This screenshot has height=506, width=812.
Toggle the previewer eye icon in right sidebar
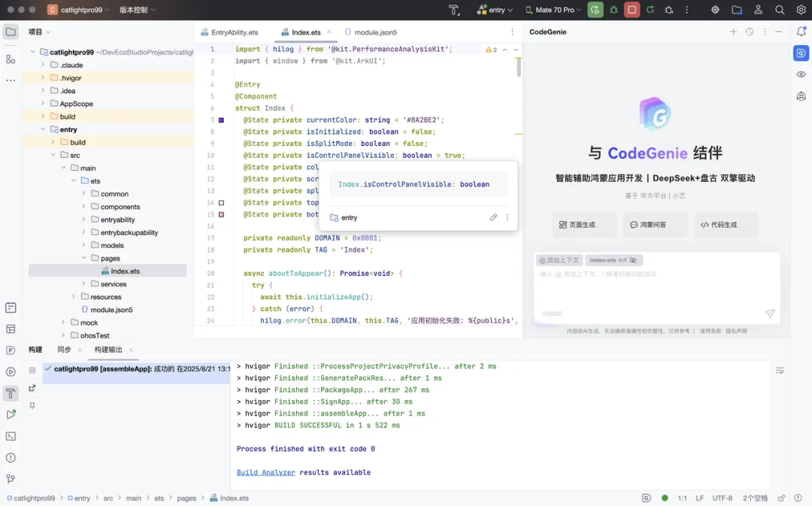click(x=801, y=74)
